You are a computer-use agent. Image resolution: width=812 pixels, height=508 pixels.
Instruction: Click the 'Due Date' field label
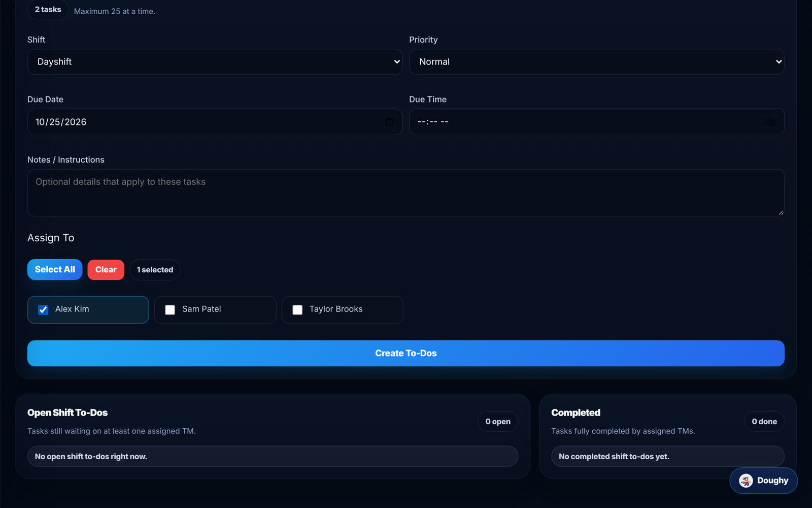pos(46,100)
